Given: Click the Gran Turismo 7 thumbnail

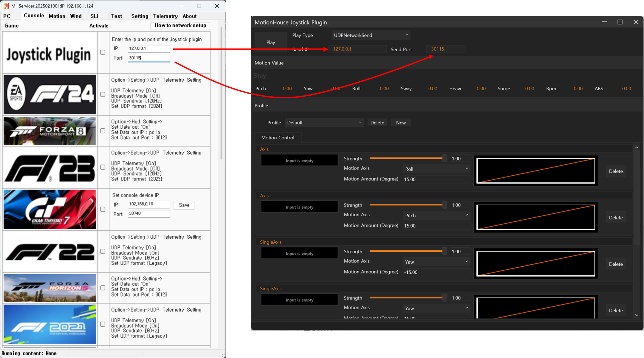Looking at the screenshot, I should point(50,209).
